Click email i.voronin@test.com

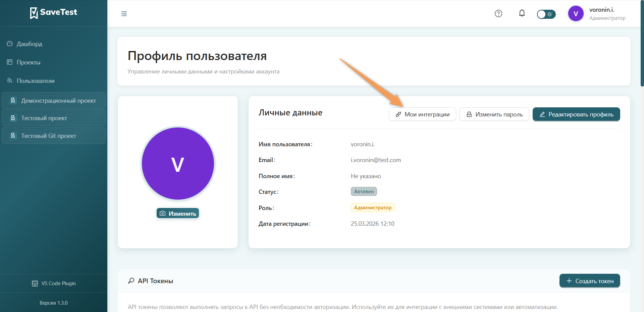point(376,160)
